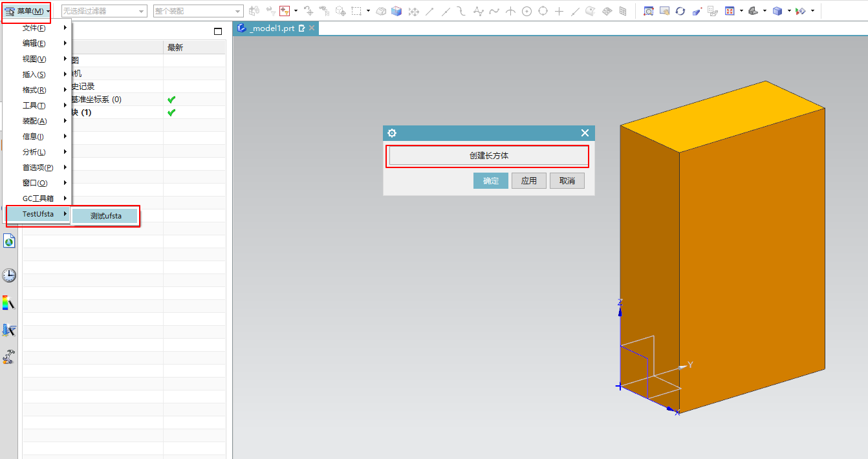Open the 菜单(M) menu button
The image size is (868, 459).
pos(27,11)
